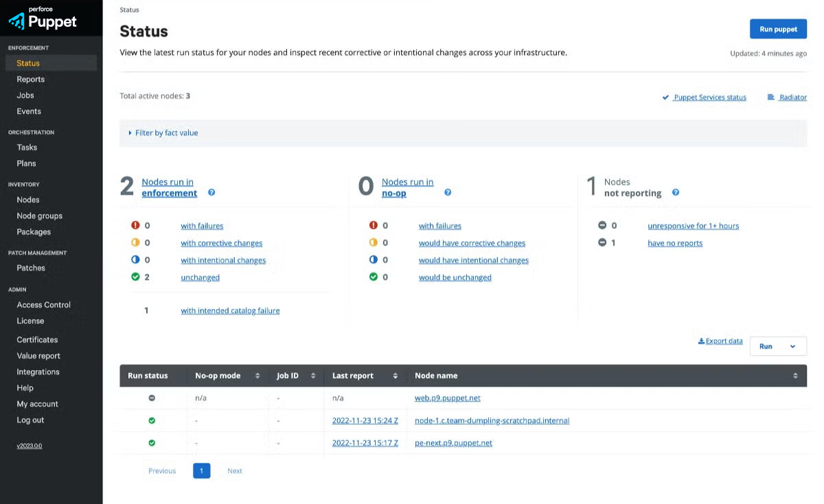Click help icon beside Nodes run in enforcement

click(x=211, y=193)
